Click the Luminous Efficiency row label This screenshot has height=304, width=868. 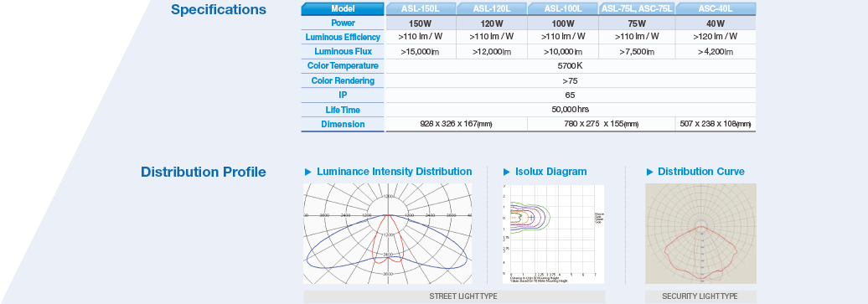343,37
